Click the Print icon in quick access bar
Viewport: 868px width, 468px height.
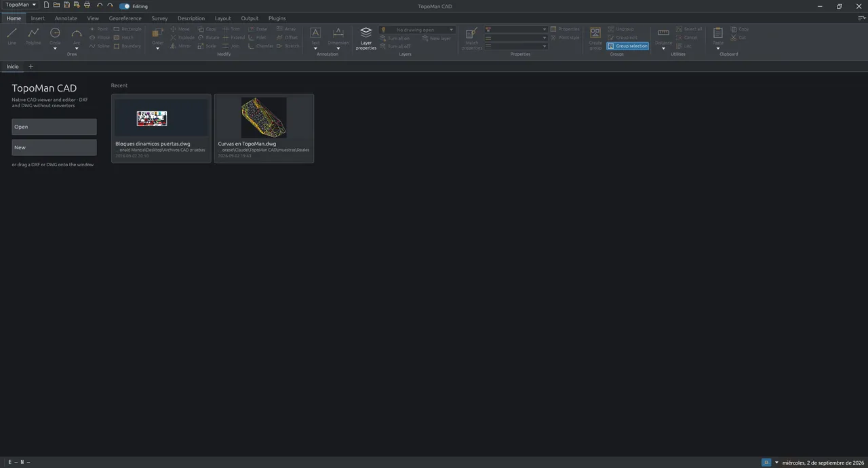87,5
